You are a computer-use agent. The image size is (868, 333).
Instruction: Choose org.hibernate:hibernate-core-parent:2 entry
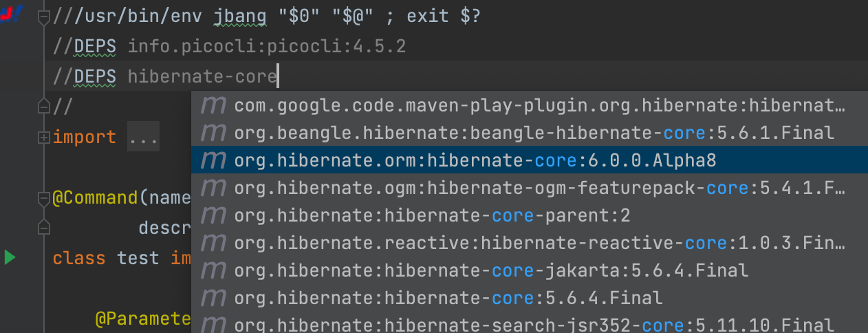pyautogui.click(x=529, y=215)
